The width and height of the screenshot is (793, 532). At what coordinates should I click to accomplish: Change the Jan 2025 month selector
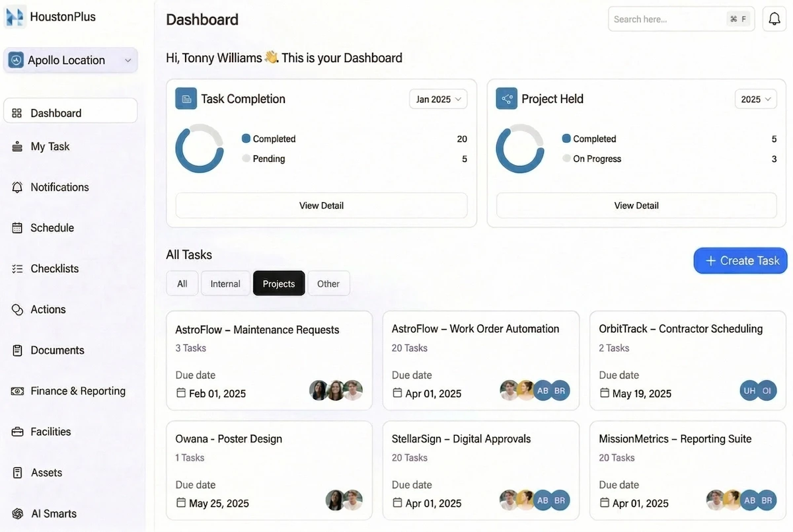point(437,98)
